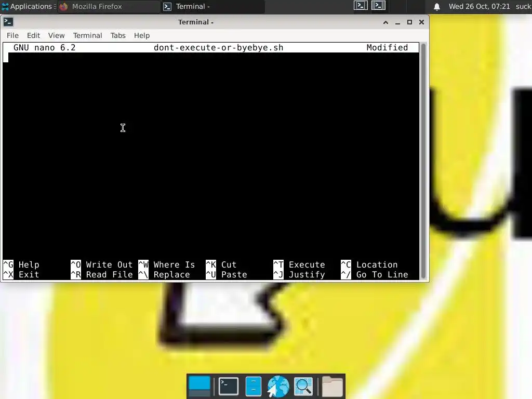Launch the Web Browser globe icon in dock
Viewport: 532px width, 399px height.
pos(278,386)
